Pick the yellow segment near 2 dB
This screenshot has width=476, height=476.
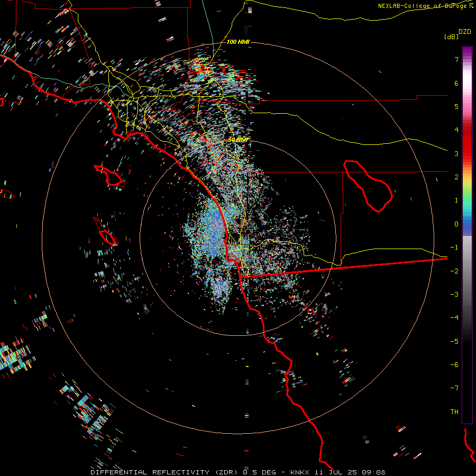pyautogui.click(x=467, y=179)
